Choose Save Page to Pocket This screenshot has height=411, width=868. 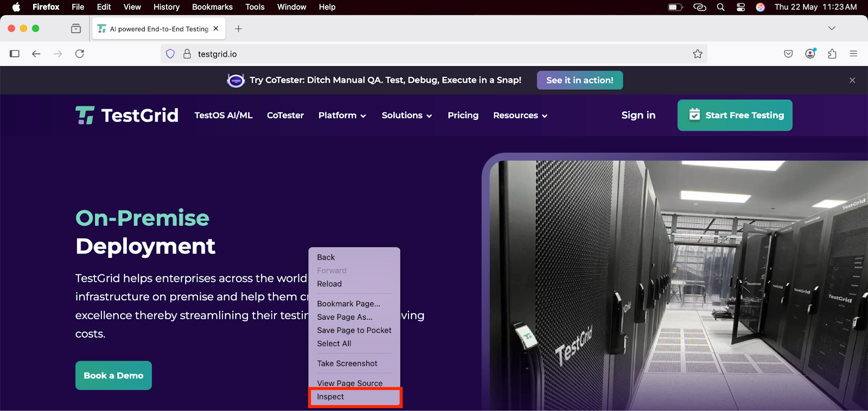[x=354, y=330]
